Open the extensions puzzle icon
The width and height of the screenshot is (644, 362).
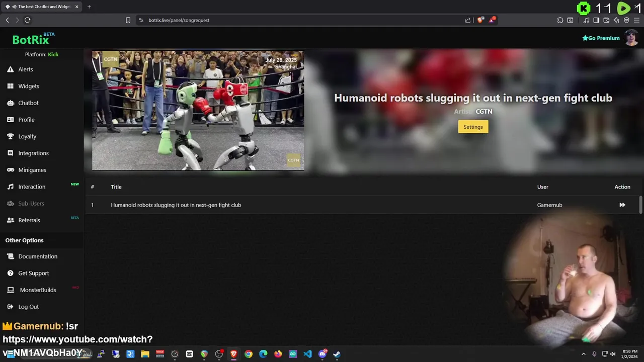point(560,20)
